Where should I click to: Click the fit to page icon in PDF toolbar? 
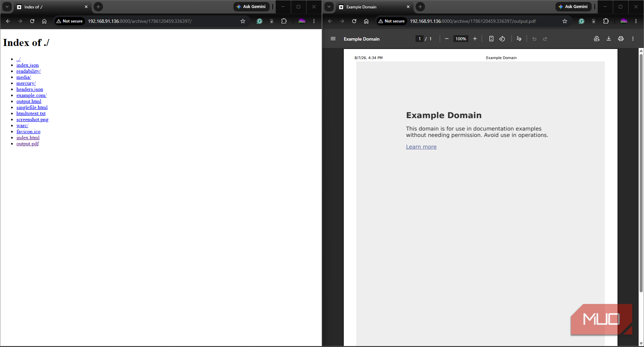pyautogui.click(x=491, y=39)
